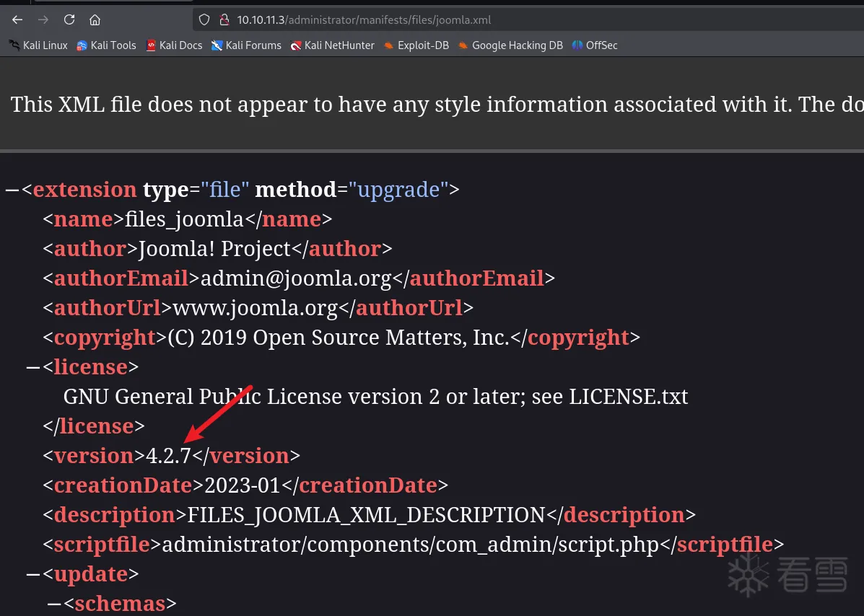Click the insecure connection padlock icon
Viewport: 864px width, 616px height.
coord(223,19)
